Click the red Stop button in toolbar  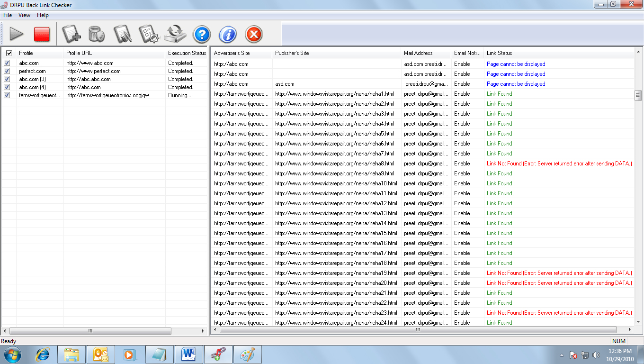42,34
